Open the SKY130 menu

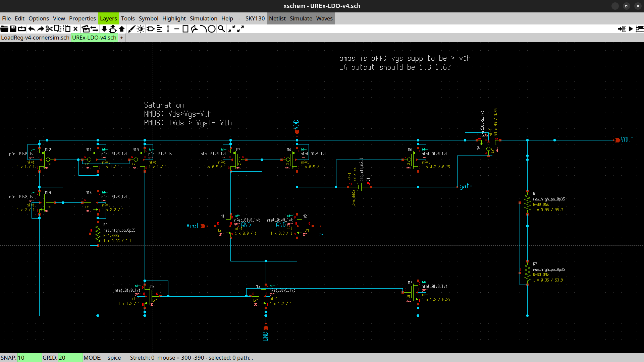[255, 18]
